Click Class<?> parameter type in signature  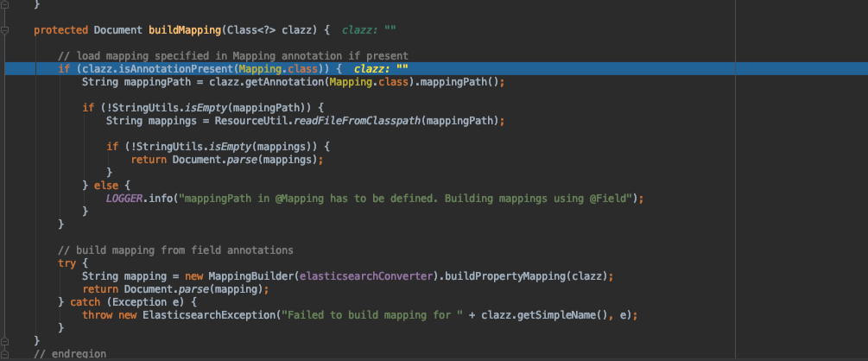point(251,30)
